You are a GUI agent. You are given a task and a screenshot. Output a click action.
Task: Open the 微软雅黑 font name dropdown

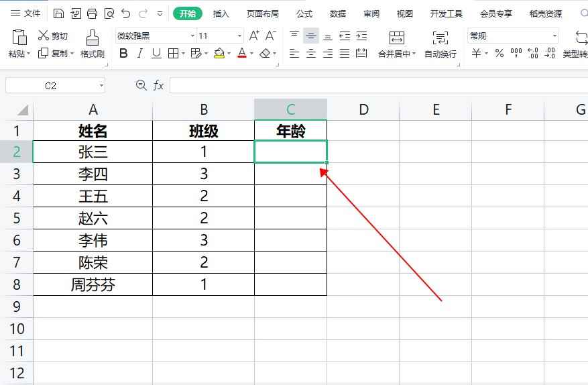[192, 36]
